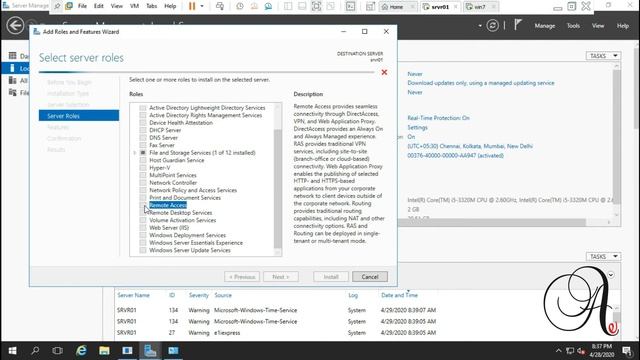Click the VMware library icon beside File

point(69,6)
